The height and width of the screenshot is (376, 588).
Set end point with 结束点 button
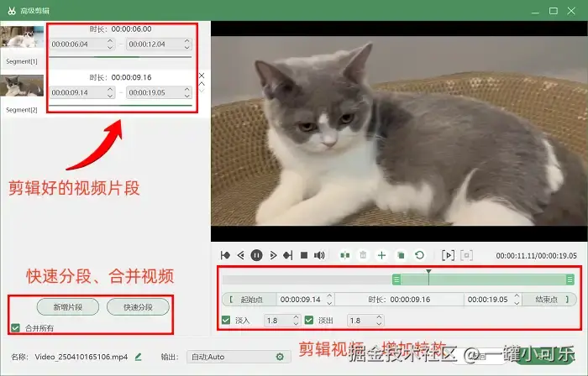click(x=549, y=300)
